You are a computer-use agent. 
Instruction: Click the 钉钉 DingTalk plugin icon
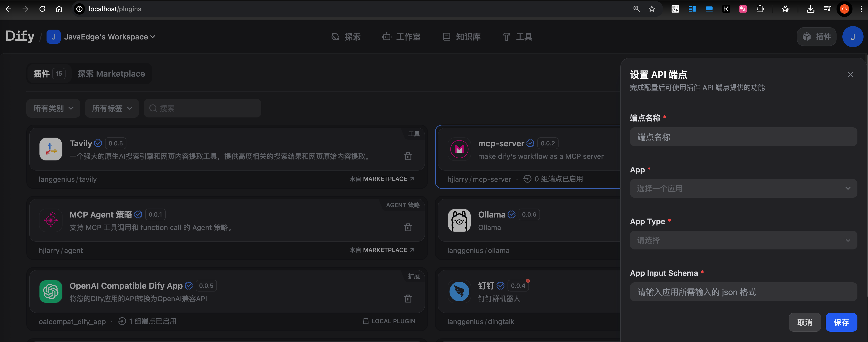(459, 291)
